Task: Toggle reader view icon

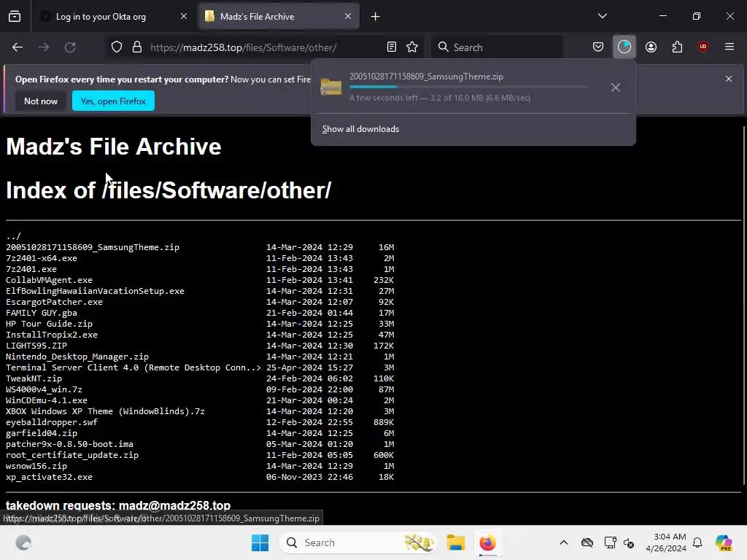Action: 392,47
